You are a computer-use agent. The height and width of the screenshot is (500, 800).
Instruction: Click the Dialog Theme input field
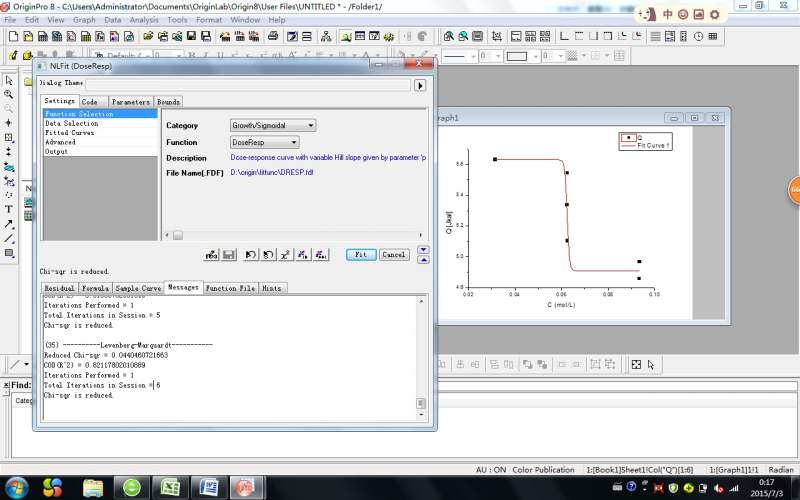[248, 85]
